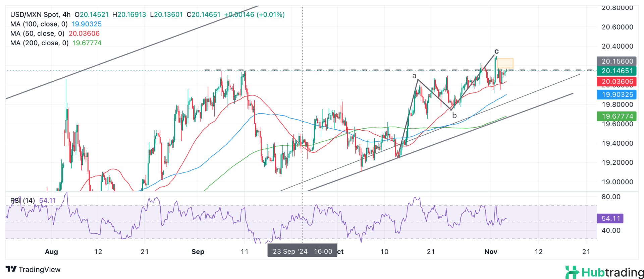Select the MA (100, close, 0) legend
Viewport: 644px width, 279px height.
click(x=39, y=24)
